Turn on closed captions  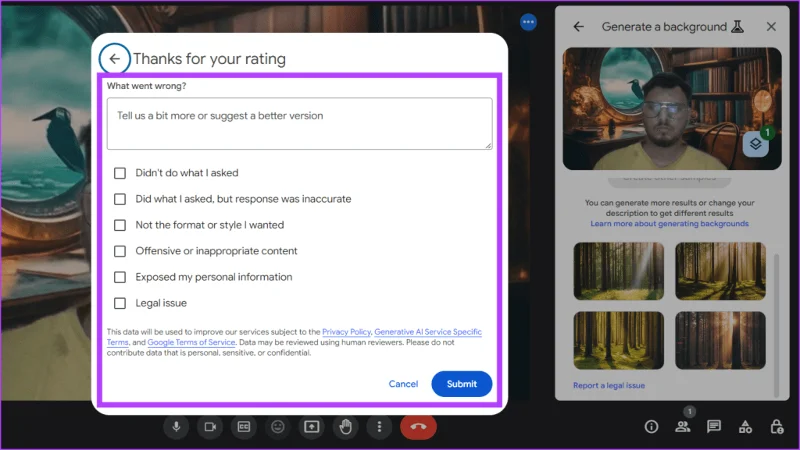244,427
